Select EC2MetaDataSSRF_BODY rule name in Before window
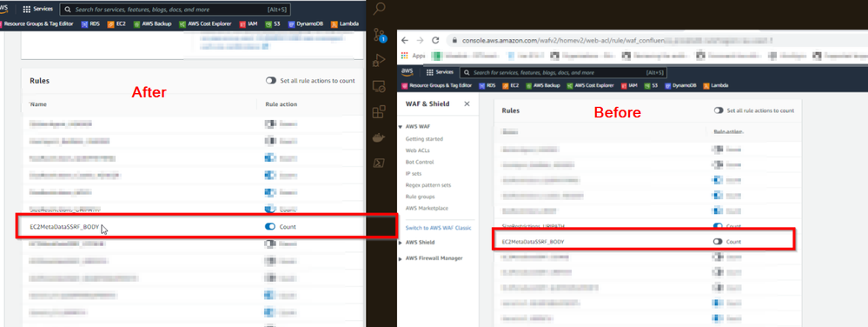 coord(533,242)
